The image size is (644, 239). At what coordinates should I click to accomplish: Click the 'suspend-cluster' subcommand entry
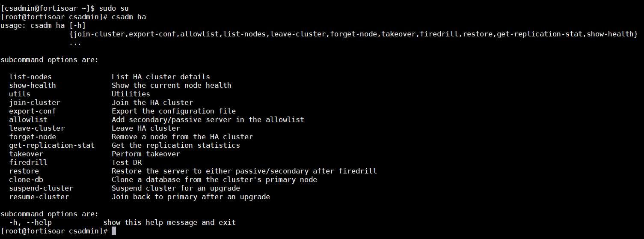click(x=41, y=188)
